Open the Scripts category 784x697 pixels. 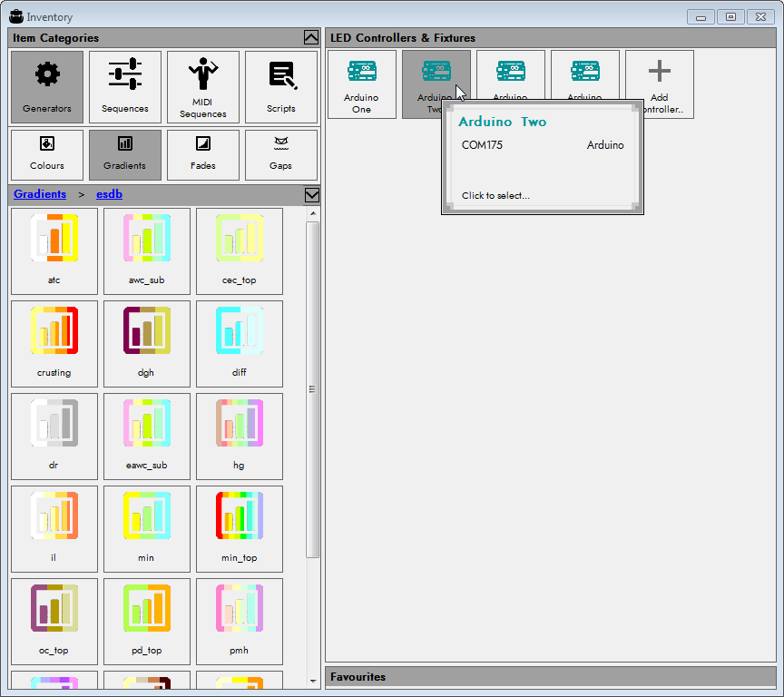[281, 86]
